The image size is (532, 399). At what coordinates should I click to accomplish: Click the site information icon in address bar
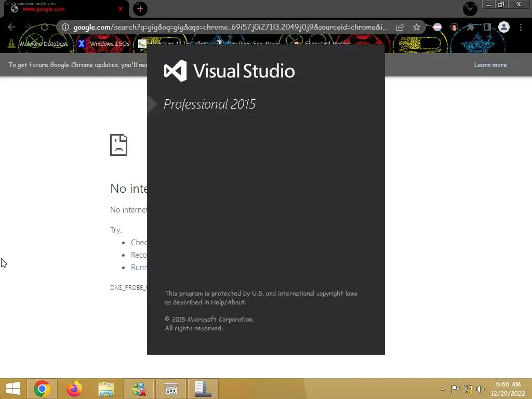tap(65, 27)
